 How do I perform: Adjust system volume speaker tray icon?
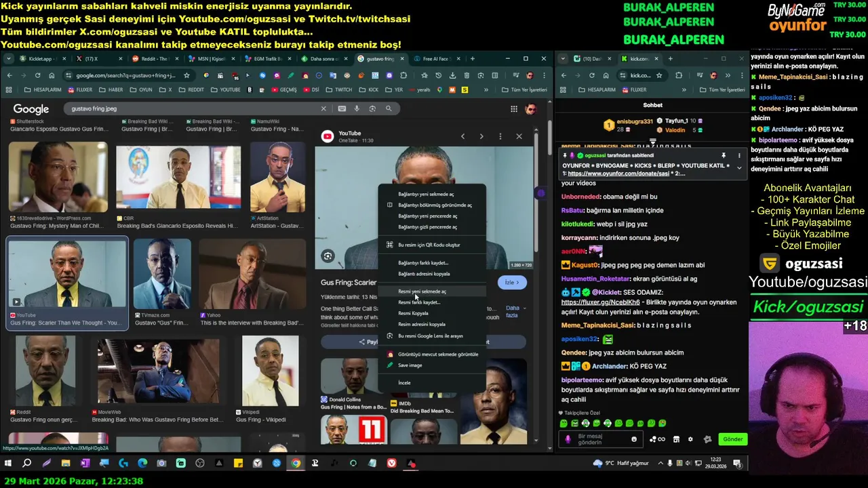(x=688, y=464)
